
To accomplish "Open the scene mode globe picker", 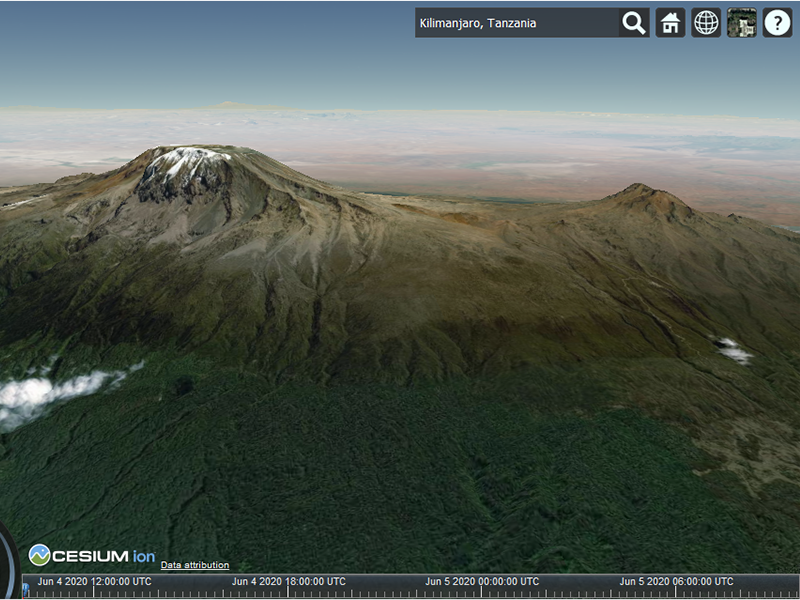I will (x=706, y=23).
